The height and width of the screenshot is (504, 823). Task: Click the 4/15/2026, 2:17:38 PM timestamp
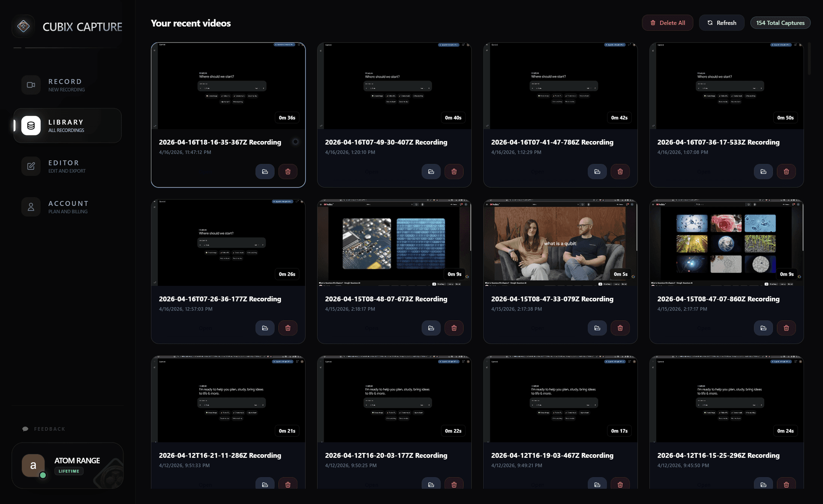517,309
